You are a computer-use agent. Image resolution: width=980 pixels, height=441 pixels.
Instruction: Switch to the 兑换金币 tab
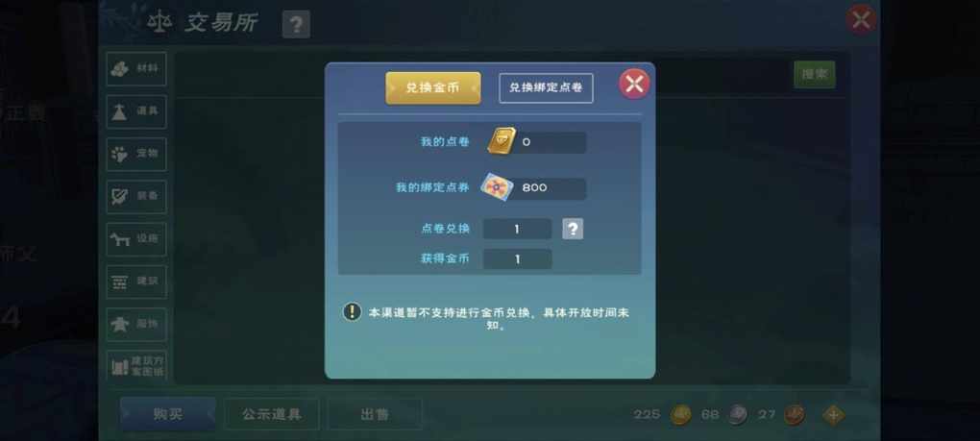click(433, 88)
